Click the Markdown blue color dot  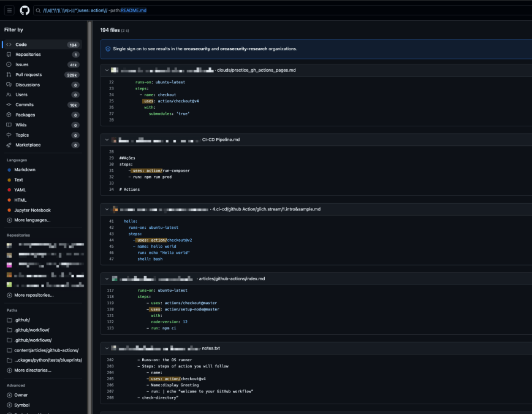pyautogui.click(x=9, y=170)
